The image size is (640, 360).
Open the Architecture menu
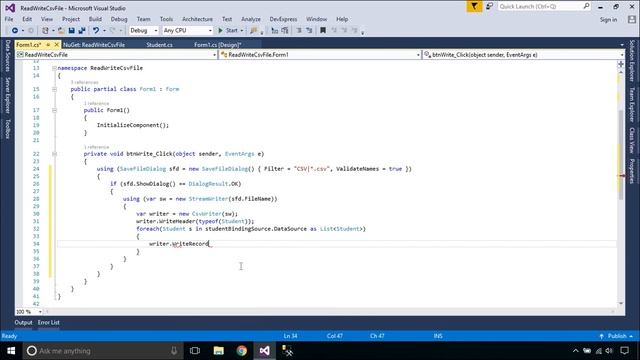[197, 19]
